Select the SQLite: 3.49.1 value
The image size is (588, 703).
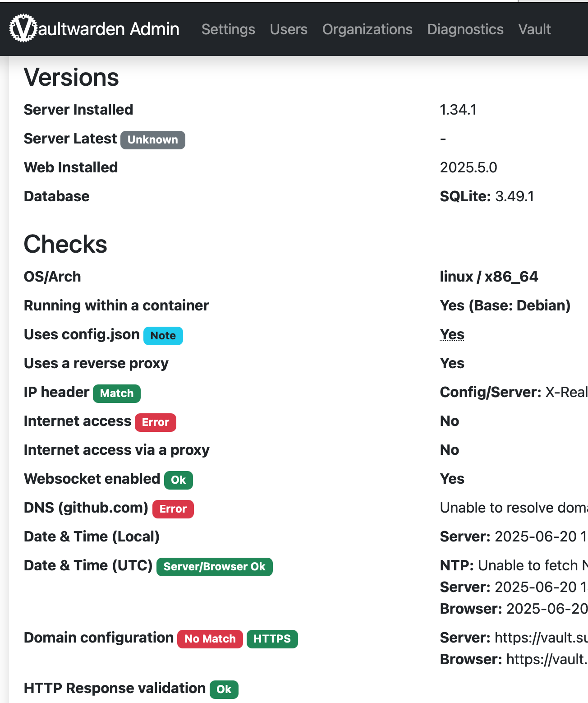tap(487, 196)
